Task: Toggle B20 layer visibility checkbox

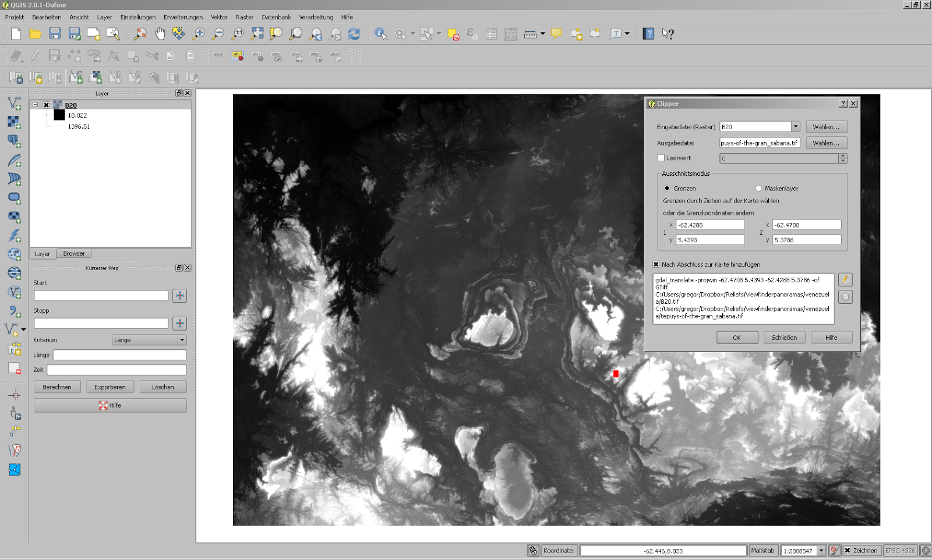Action: 47,105
